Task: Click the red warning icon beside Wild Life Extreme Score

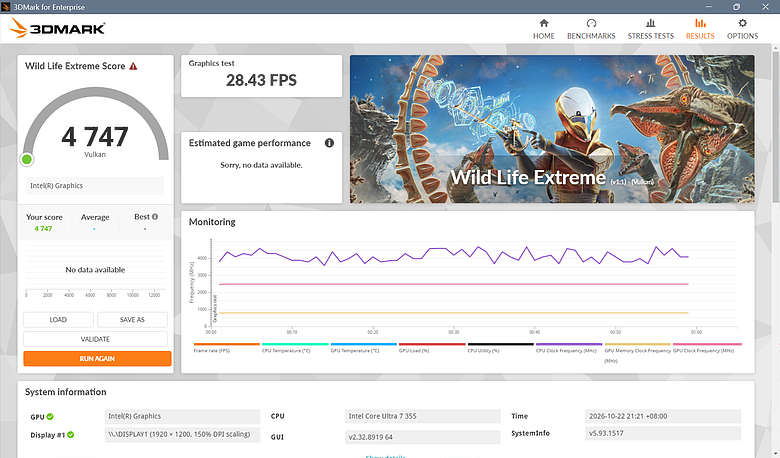Action: (x=133, y=66)
